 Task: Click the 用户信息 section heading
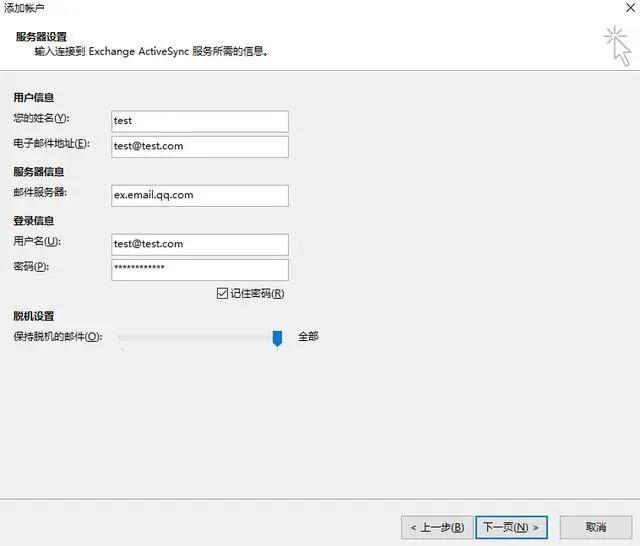33,98
